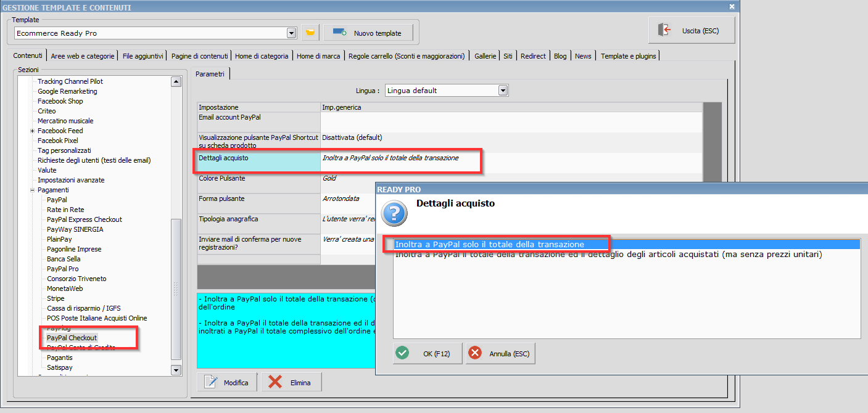Viewport: 868px width, 413px height.
Task: Select Richieste degli utenti tree item
Action: coord(94,160)
